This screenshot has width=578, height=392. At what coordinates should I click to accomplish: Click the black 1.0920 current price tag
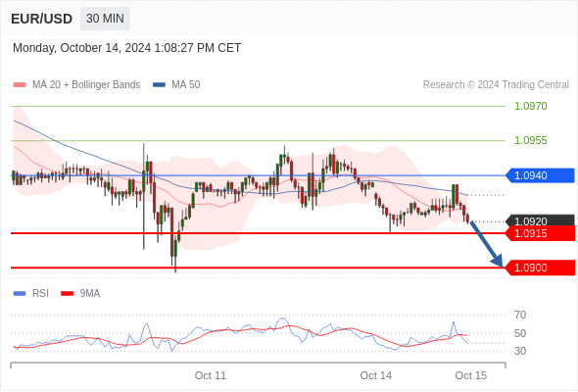point(540,220)
